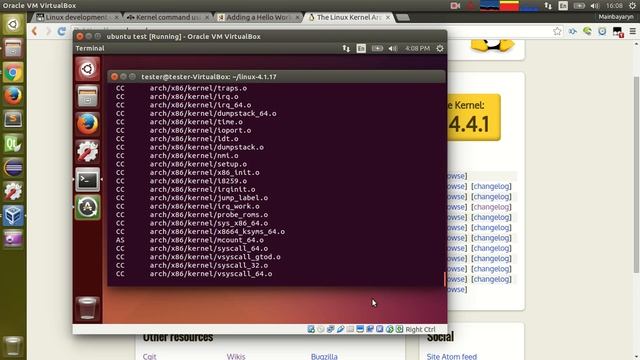Image resolution: width=640 pixels, height=360 pixels.
Task: Click terminal line arch/x86/kernel/vsyscall_64.o
Action: click(x=211, y=274)
